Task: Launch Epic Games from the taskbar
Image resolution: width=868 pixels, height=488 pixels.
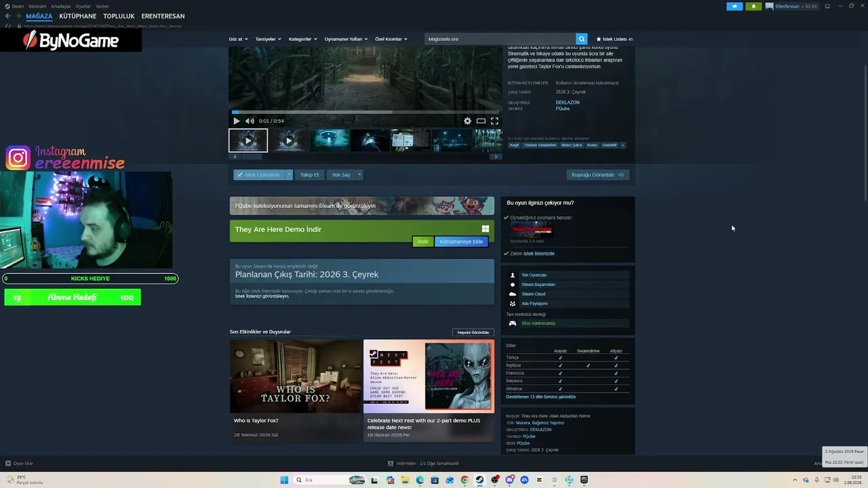Action: pyautogui.click(x=584, y=480)
